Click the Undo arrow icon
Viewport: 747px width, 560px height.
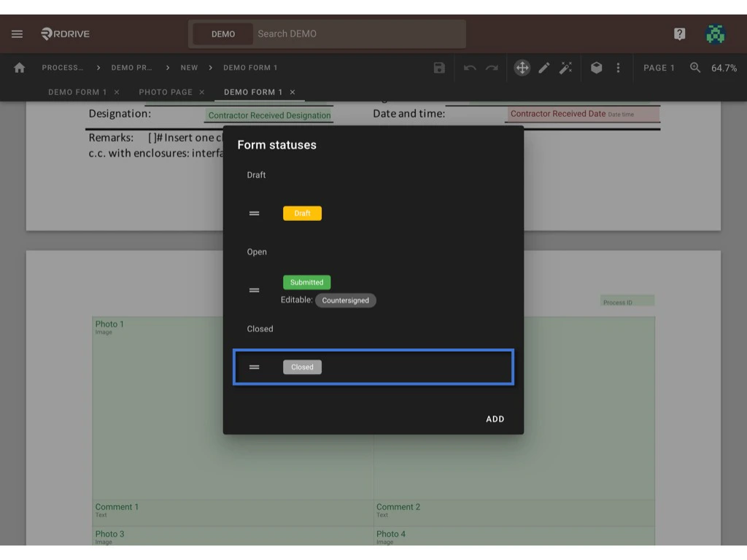coord(469,67)
